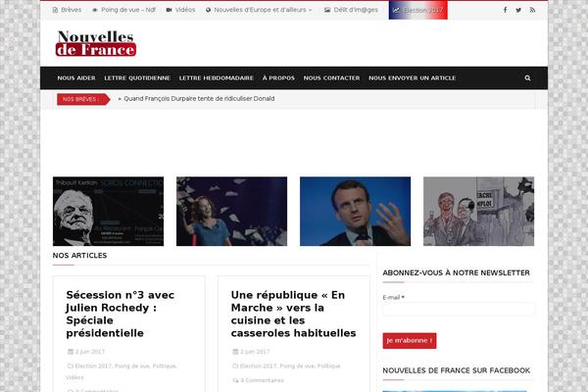This screenshot has height=392, width=588.
Task: Open NOUS CONTACTER page
Action: [x=331, y=78]
